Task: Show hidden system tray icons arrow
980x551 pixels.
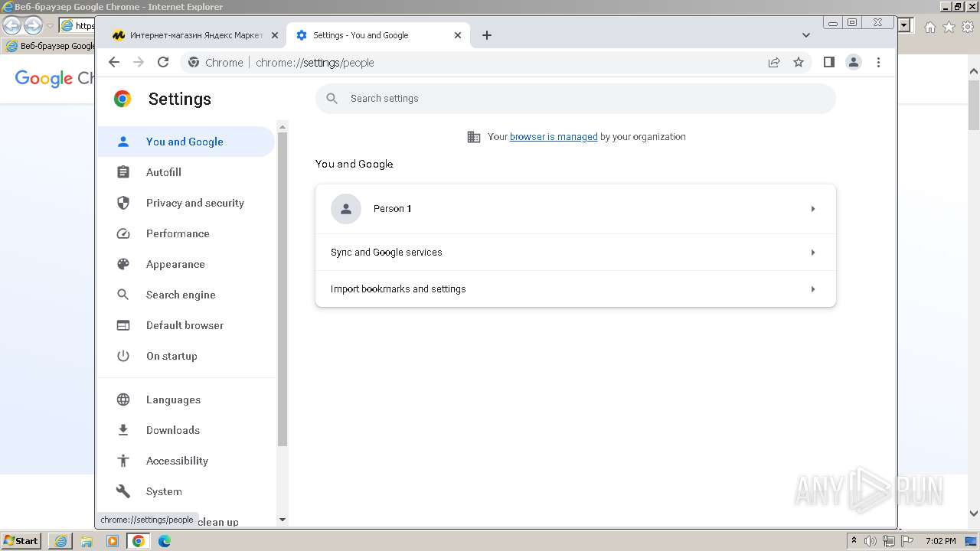Action: pyautogui.click(x=854, y=540)
